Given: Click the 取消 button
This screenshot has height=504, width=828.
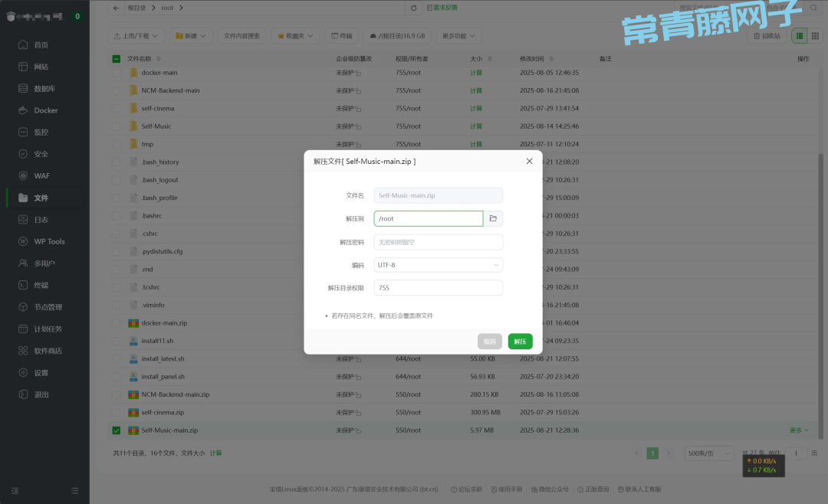Looking at the screenshot, I should click(x=489, y=342).
